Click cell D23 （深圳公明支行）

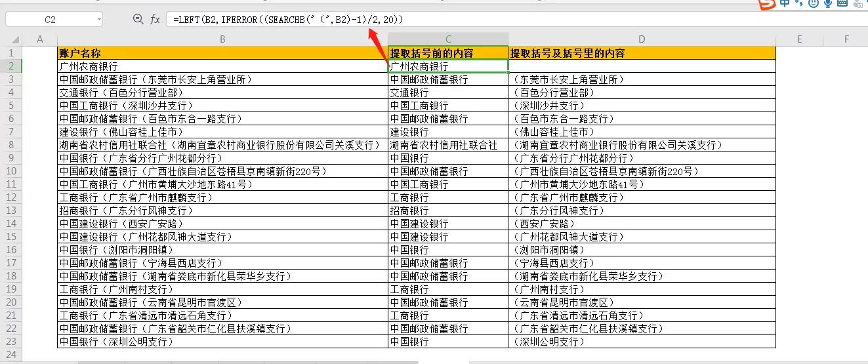[642, 342]
